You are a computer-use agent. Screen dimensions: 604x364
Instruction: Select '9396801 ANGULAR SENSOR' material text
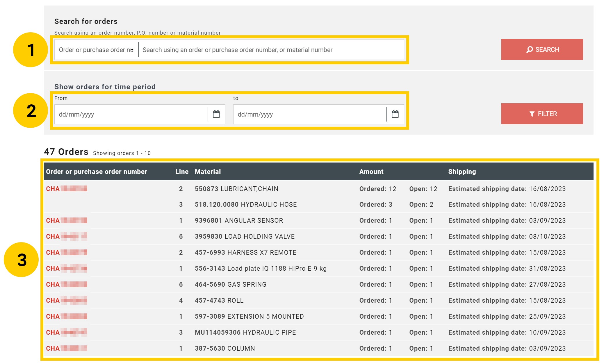239,220
